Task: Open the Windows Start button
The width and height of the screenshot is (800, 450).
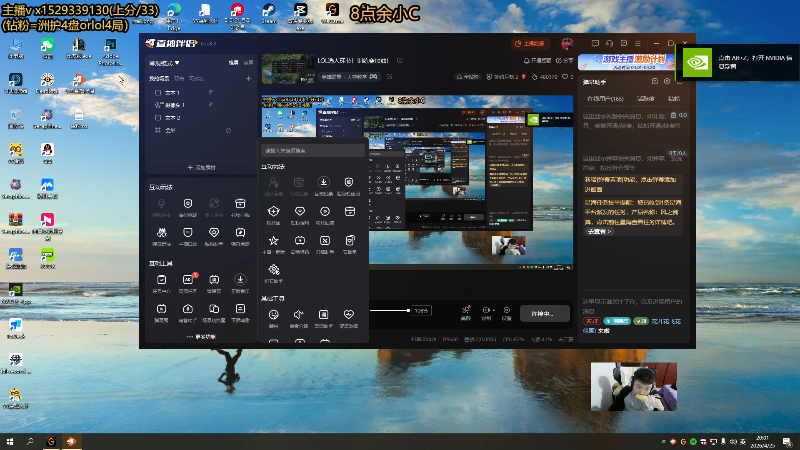Action: coord(10,442)
